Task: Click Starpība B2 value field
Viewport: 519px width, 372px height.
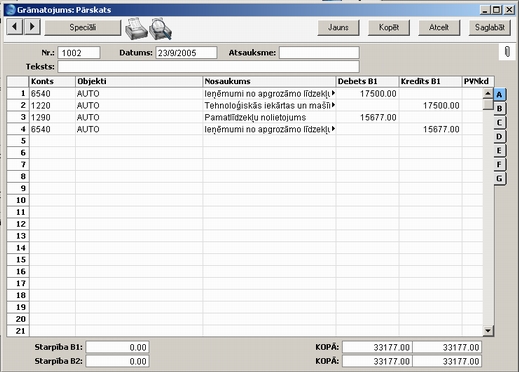Action: pyautogui.click(x=117, y=361)
